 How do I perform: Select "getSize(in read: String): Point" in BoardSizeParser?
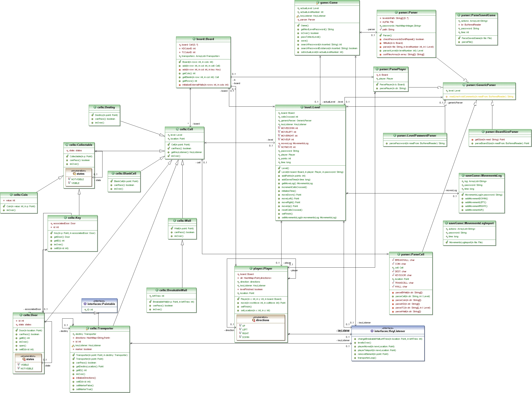(x=490, y=140)
